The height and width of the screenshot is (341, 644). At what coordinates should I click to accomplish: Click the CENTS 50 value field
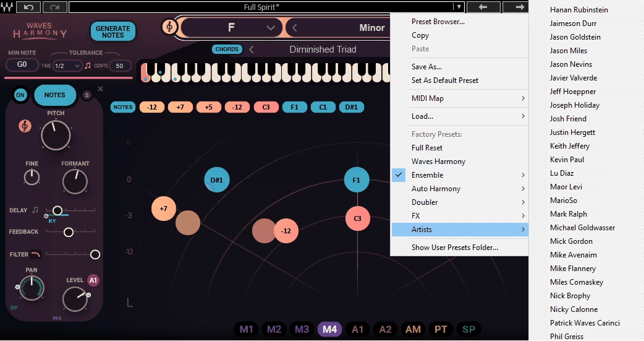(x=119, y=66)
